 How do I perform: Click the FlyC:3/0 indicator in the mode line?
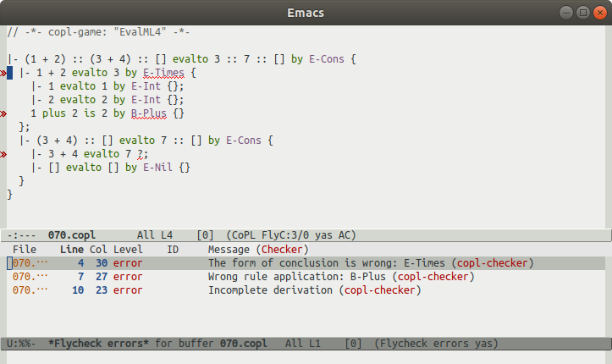[x=293, y=234]
